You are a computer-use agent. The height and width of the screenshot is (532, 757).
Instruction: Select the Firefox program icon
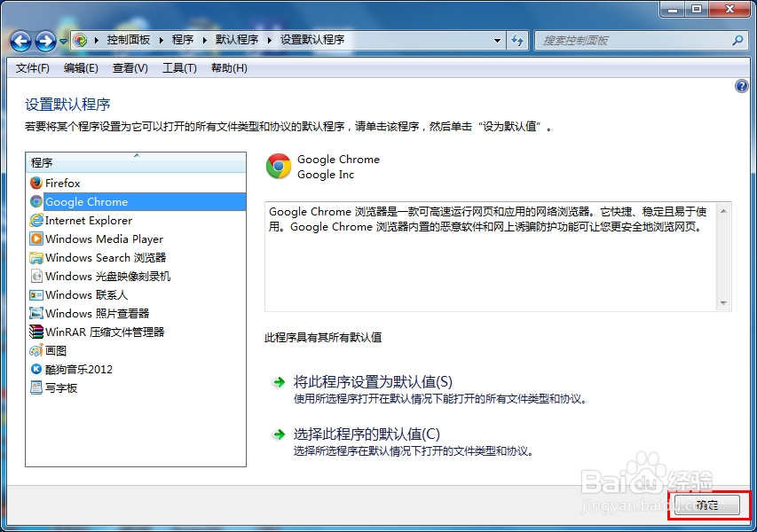36,183
